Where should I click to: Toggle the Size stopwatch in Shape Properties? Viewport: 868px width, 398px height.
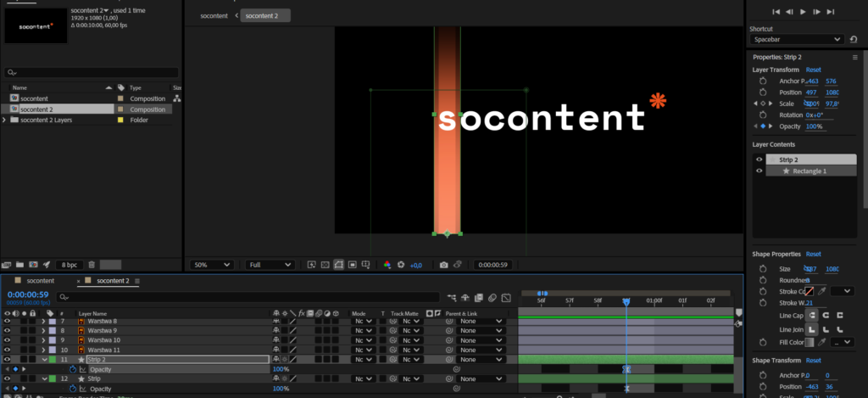tap(763, 269)
